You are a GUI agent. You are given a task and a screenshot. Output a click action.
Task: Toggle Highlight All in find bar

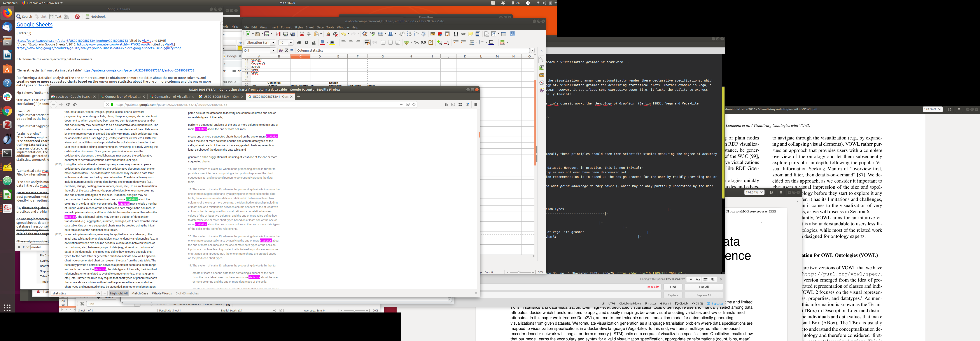click(119, 294)
